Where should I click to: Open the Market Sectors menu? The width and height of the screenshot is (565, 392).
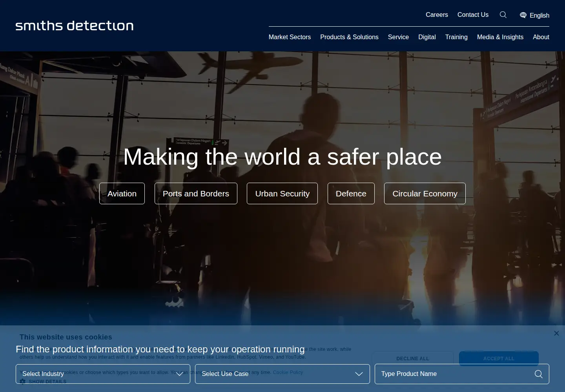(290, 37)
